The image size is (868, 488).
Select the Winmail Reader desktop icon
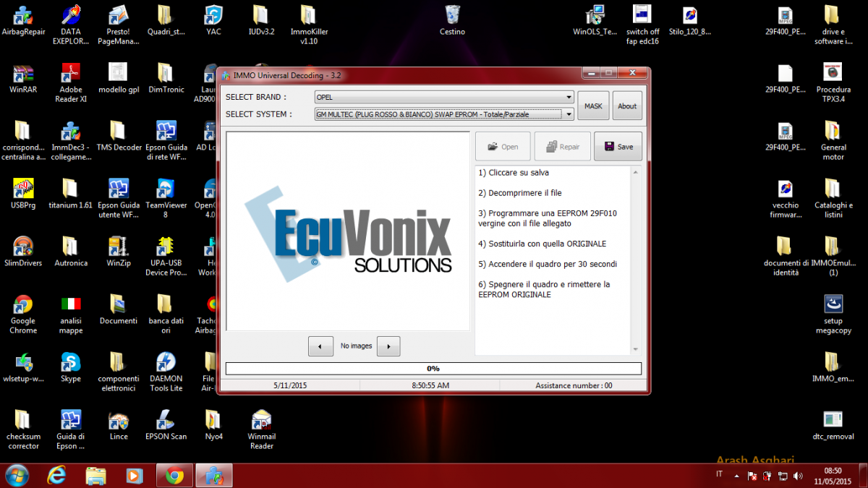261,430
